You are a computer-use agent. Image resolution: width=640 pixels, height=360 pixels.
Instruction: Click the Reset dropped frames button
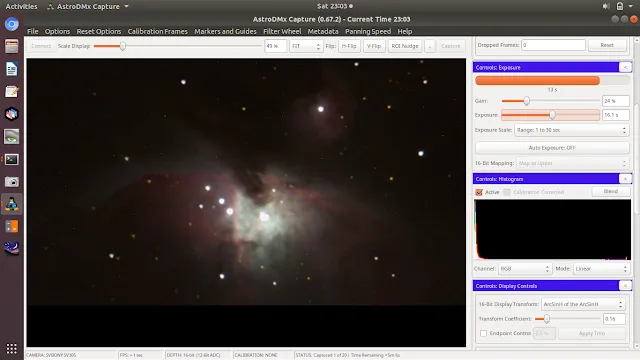click(x=607, y=45)
